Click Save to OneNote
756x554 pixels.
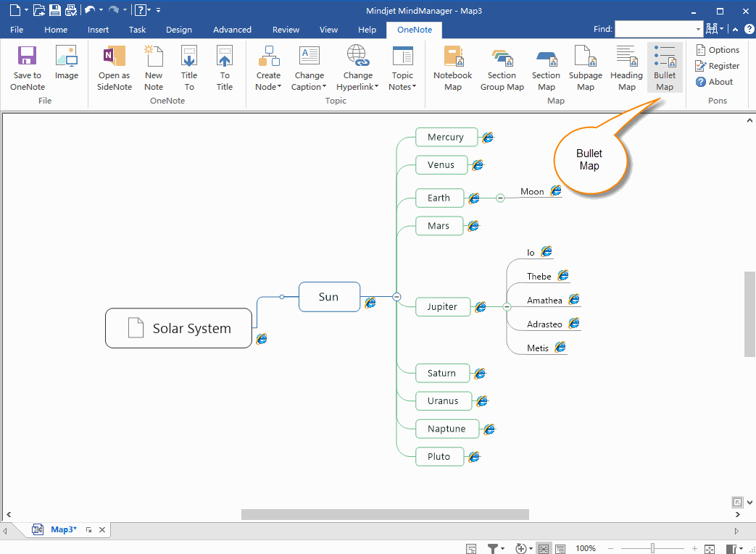(x=28, y=68)
